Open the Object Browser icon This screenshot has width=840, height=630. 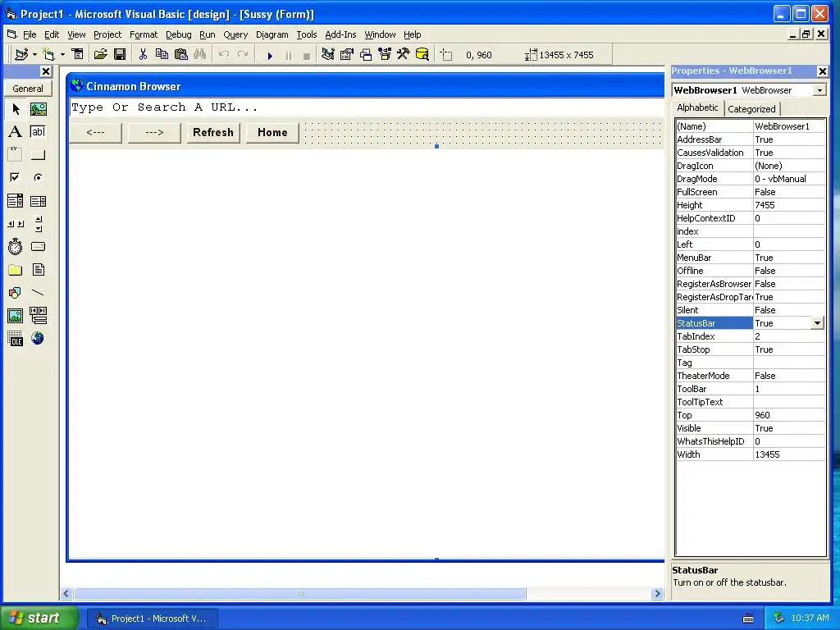coord(385,55)
